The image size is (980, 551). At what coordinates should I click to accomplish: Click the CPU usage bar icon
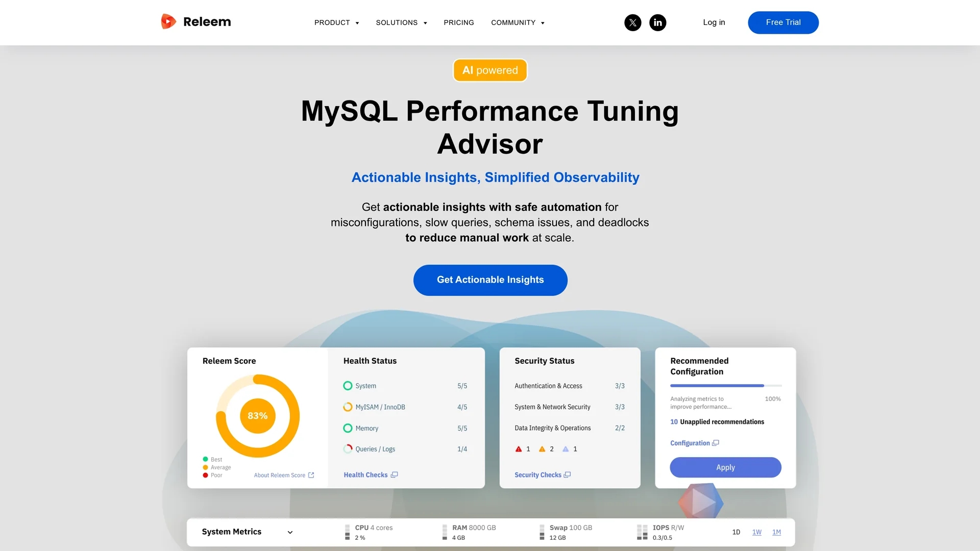click(x=347, y=532)
